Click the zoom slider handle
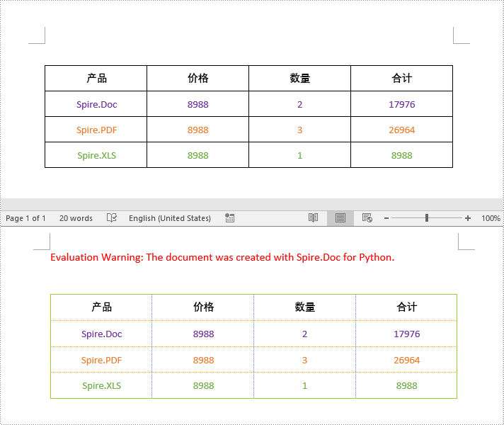The height and width of the screenshot is (425, 504). click(427, 217)
